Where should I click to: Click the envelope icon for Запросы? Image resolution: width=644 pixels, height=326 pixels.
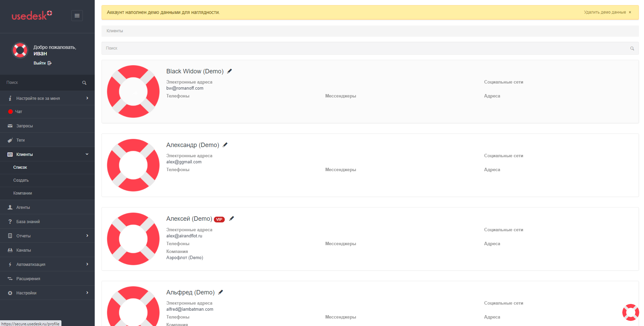click(x=10, y=126)
